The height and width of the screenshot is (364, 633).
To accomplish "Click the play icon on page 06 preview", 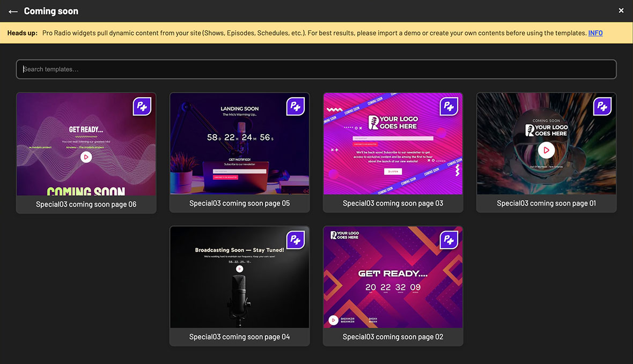I will click(x=86, y=157).
